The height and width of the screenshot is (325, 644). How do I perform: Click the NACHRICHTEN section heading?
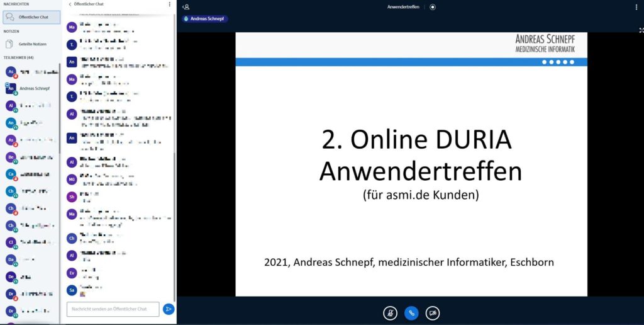(16, 4)
